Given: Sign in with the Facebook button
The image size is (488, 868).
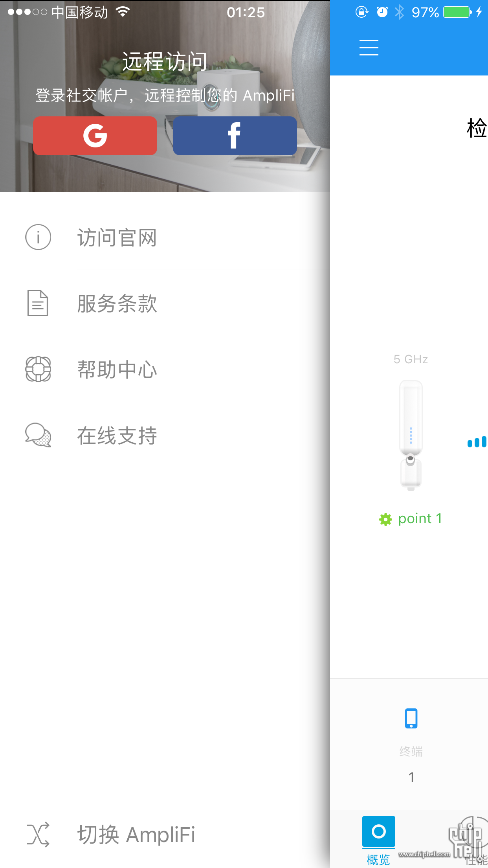Looking at the screenshot, I should click(235, 136).
